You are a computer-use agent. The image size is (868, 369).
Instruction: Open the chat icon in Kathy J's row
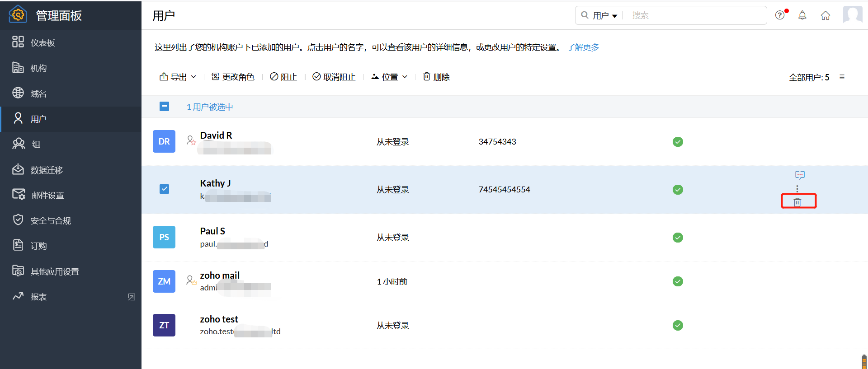[800, 175]
